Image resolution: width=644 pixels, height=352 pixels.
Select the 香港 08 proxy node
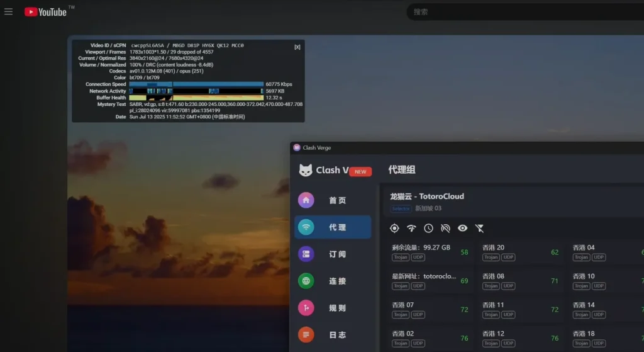(x=519, y=281)
